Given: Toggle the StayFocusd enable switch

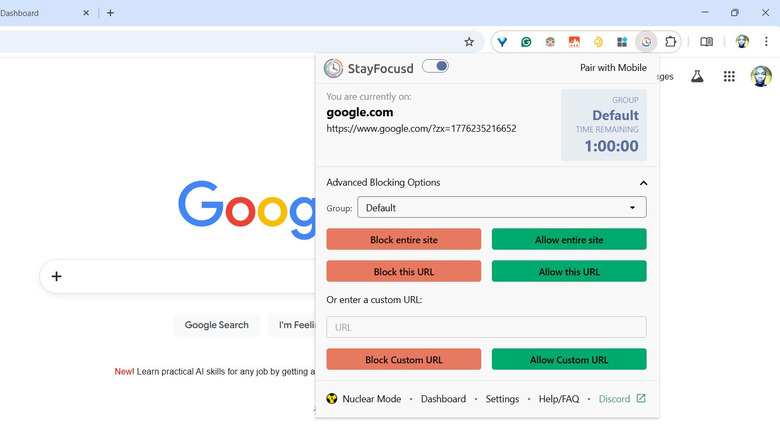Looking at the screenshot, I should [435, 66].
